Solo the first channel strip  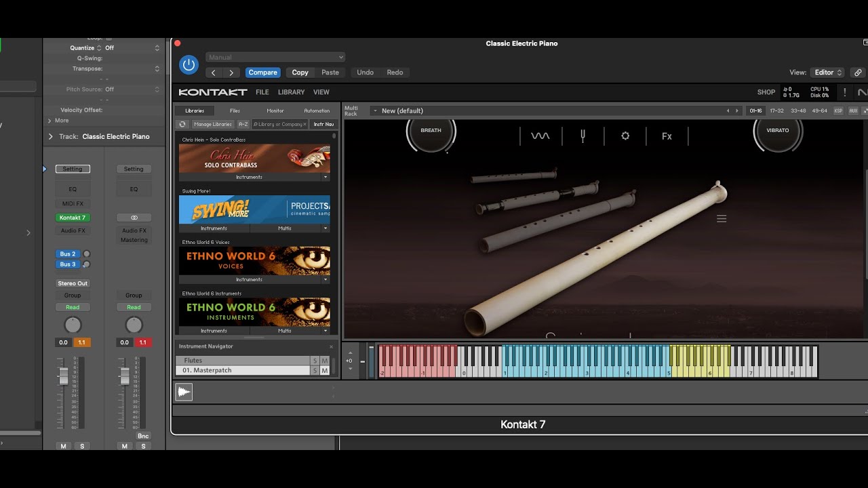(x=82, y=446)
